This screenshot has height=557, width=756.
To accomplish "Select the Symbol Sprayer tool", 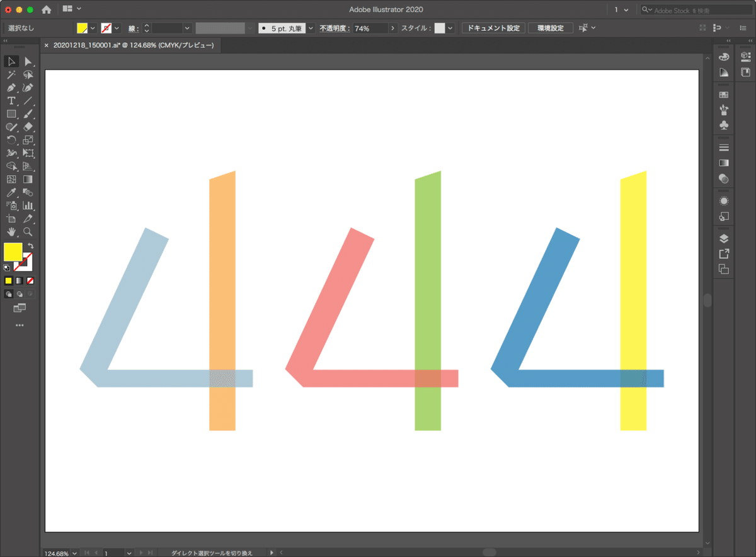I will [x=11, y=205].
